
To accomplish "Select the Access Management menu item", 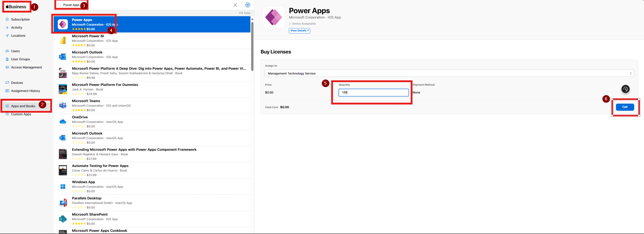I will point(26,67).
